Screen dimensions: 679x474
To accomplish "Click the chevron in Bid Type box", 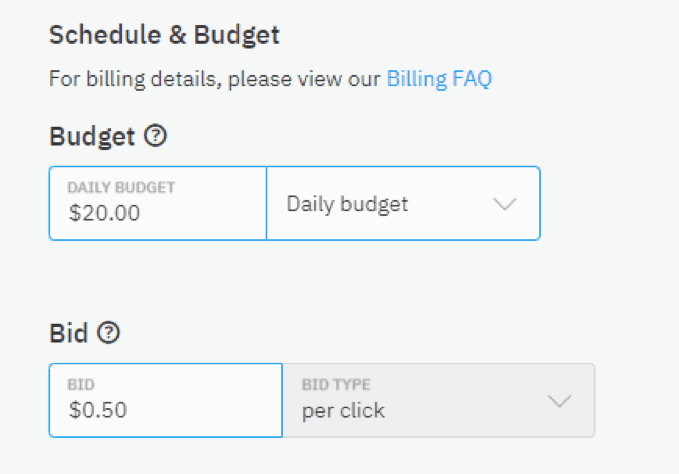I will (x=559, y=401).
